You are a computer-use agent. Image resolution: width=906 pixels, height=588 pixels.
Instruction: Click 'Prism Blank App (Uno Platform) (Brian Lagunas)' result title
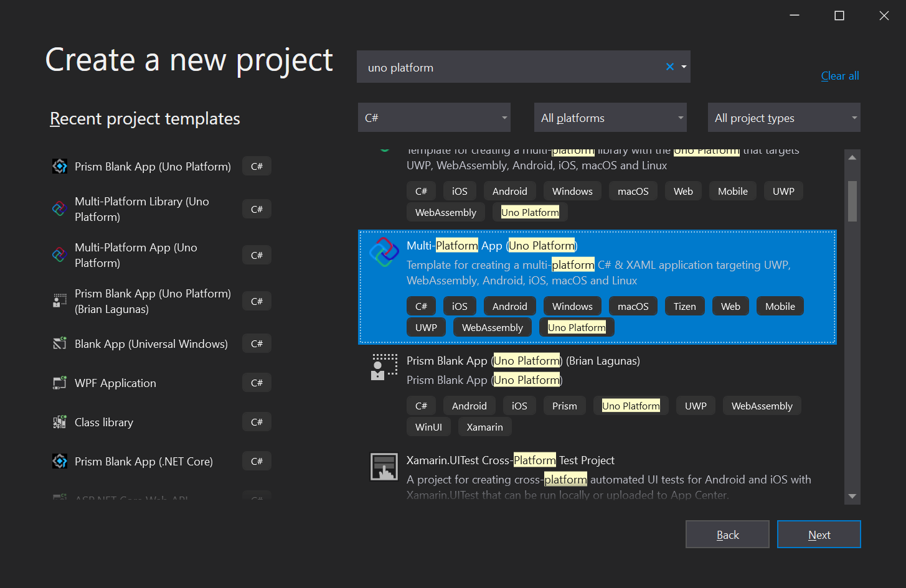point(523,360)
